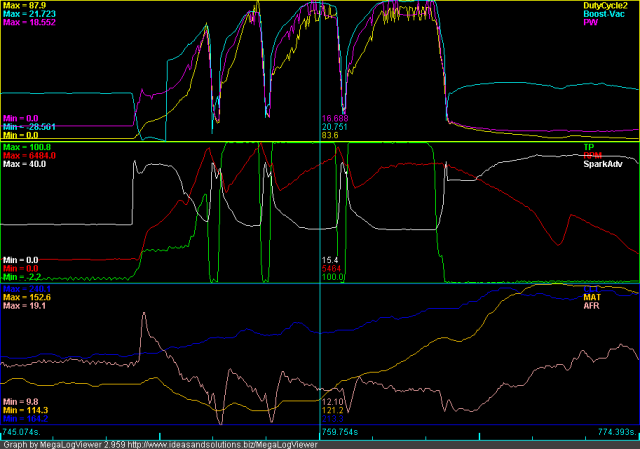Select the Max = 21.723 boost readout
Image resolution: width=640 pixels, height=449 pixels.
coord(32,14)
